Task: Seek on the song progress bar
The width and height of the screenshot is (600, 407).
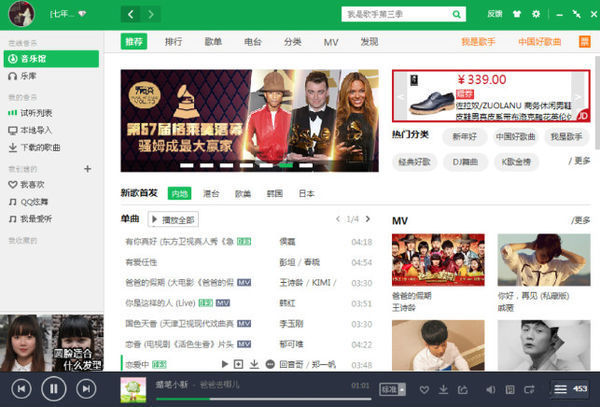Action: point(264,399)
